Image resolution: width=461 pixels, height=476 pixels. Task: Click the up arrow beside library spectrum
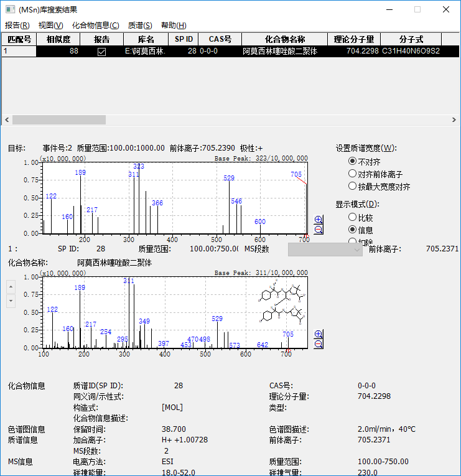[x=10, y=286]
